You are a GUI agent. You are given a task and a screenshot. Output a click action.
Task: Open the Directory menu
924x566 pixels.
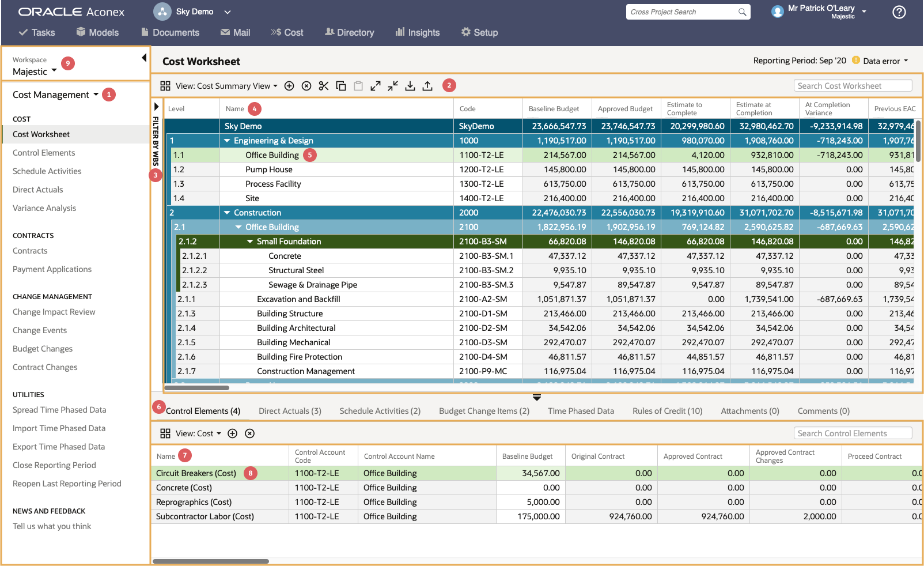[x=349, y=32]
